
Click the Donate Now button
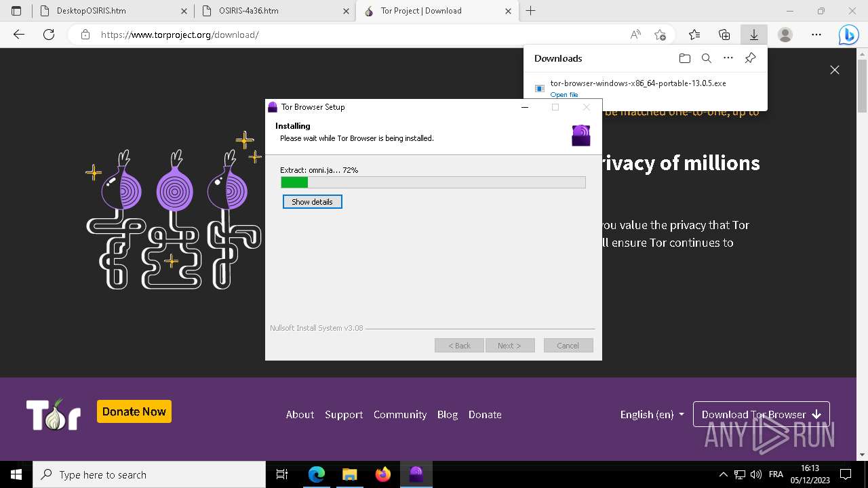click(x=134, y=411)
